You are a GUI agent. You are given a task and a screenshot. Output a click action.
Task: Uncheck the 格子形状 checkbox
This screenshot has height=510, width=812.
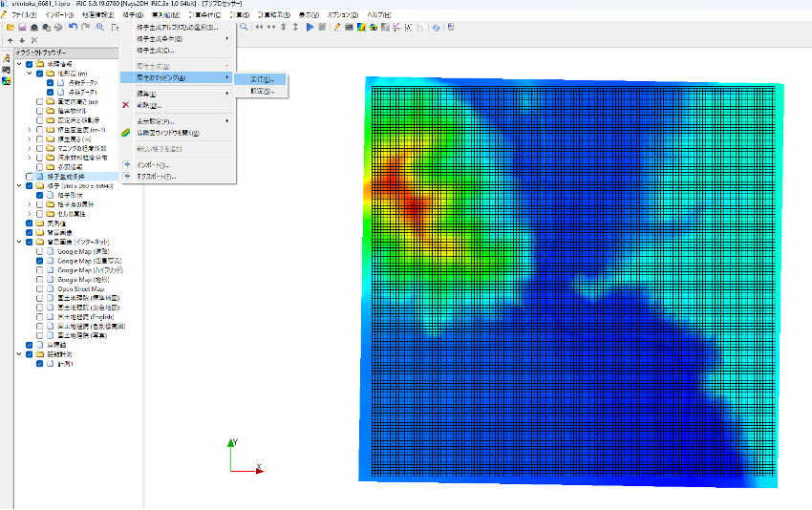[x=40, y=195]
